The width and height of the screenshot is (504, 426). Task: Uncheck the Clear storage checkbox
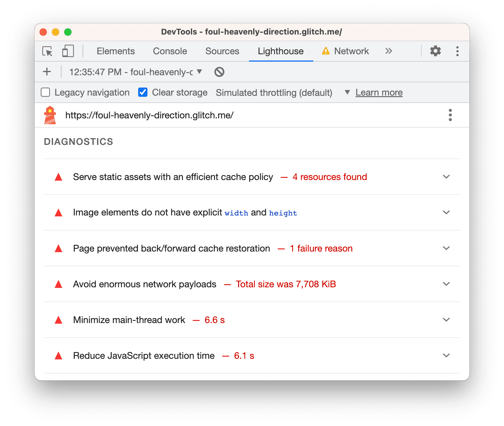(x=143, y=92)
